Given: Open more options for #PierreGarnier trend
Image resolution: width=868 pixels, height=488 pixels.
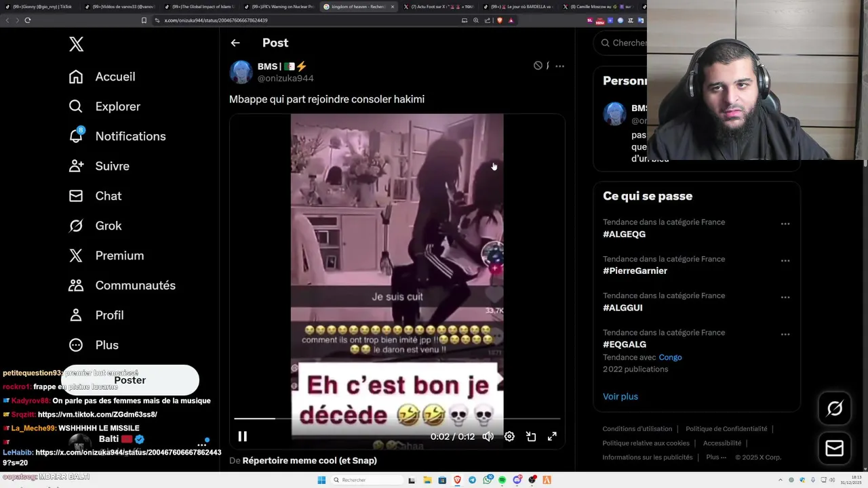Looking at the screenshot, I should [x=785, y=260].
